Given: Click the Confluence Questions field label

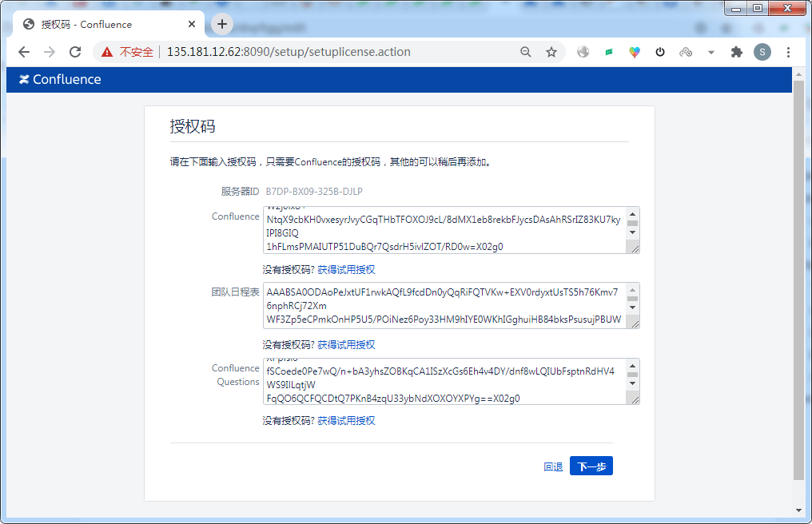Looking at the screenshot, I should [x=237, y=375].
